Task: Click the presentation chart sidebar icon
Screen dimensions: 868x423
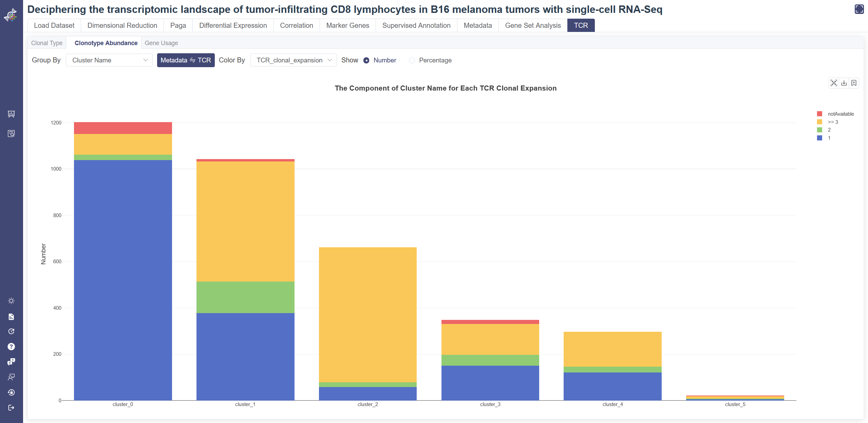Action: point(11,114)
